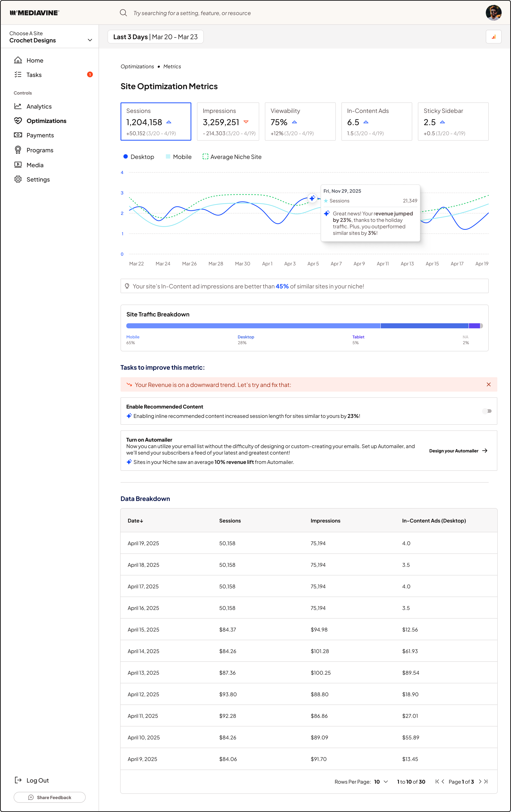Screen dimensions: 511x812
Task: Click the Media play icon
Action: click(x=18, y=165)
